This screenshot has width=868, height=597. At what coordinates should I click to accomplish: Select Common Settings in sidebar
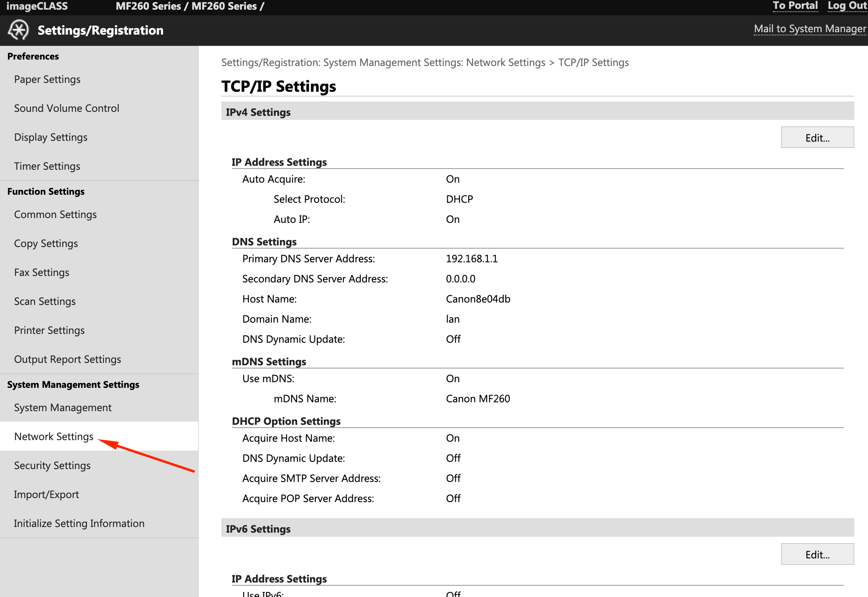click(56, 214)
